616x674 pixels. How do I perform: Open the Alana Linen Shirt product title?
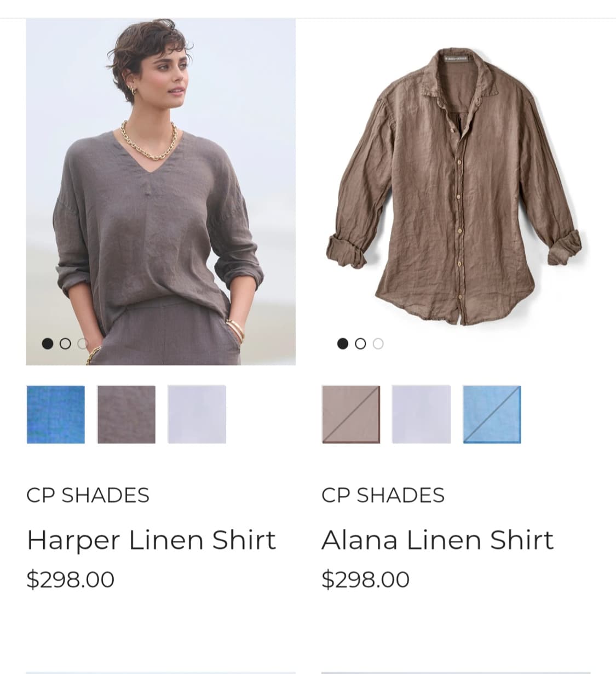[437, 540]
